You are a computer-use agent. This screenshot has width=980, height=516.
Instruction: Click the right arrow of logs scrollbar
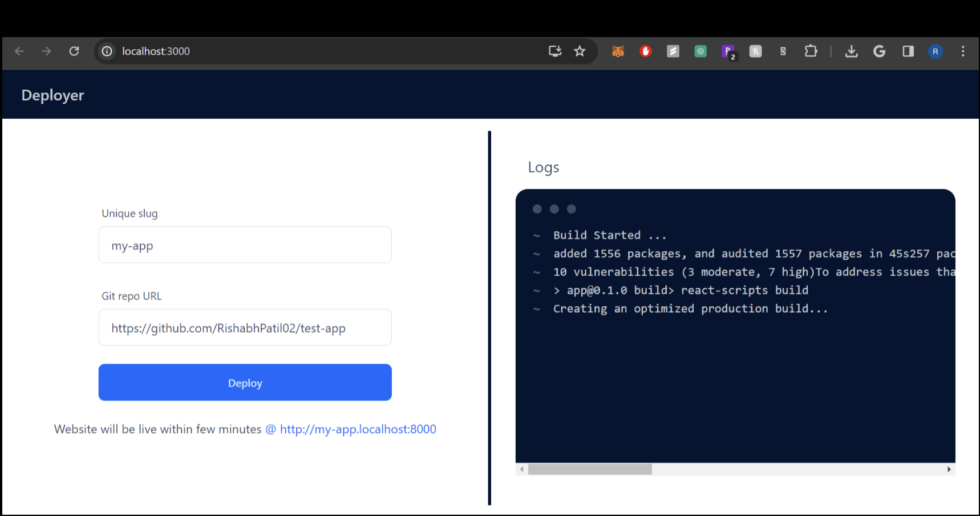949,469
